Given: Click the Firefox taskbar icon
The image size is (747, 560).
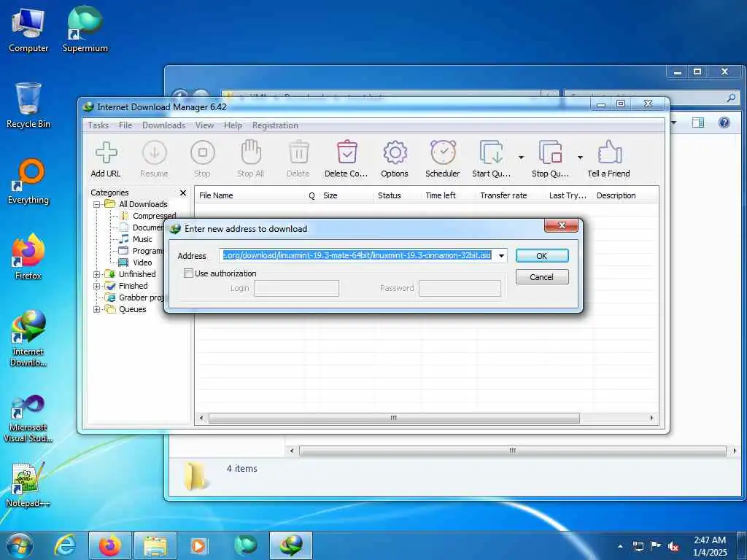Looking at the screenshot, I should (x=110, y=545).
